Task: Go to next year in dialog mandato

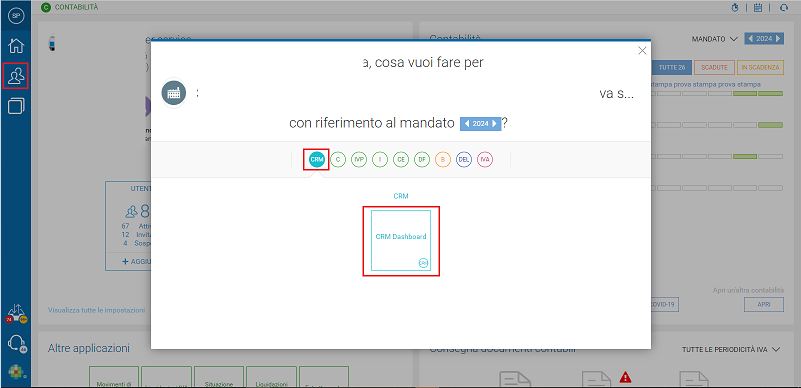Action: point(494,124)
